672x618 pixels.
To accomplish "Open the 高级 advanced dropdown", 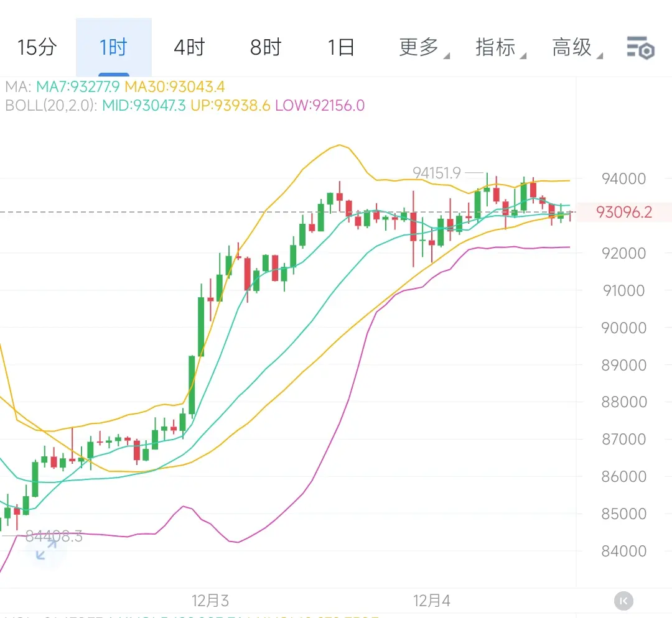I will click(577, 47).
